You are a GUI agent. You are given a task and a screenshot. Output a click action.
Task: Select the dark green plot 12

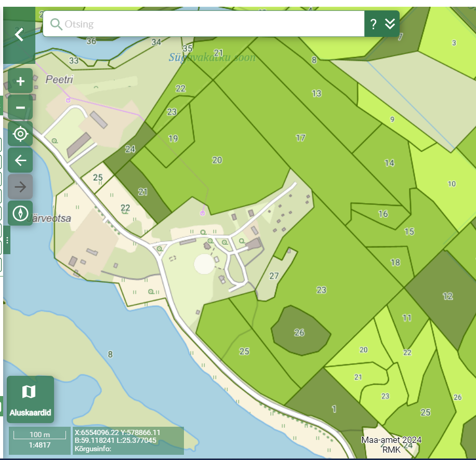click(447, 296)
